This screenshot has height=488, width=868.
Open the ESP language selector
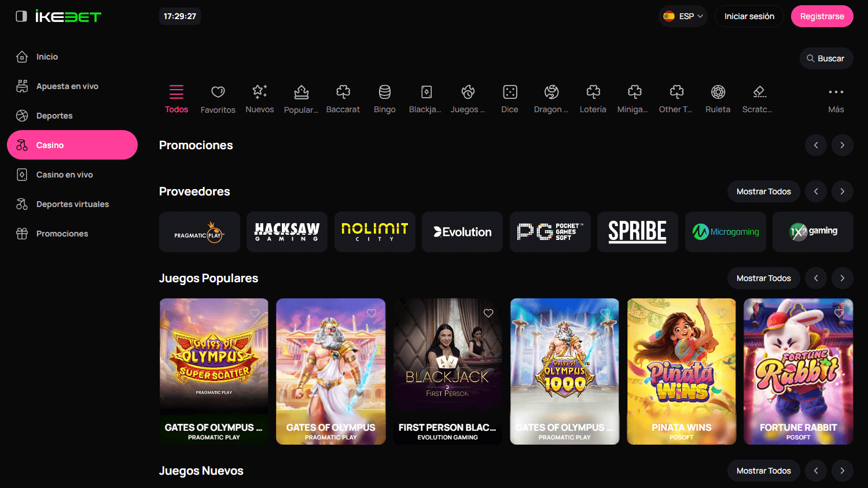[683, 16]
